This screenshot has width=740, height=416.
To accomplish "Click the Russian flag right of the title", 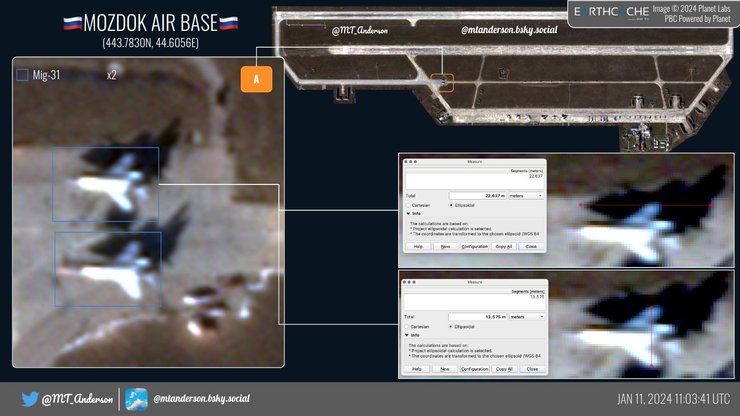I will (228, 23).
